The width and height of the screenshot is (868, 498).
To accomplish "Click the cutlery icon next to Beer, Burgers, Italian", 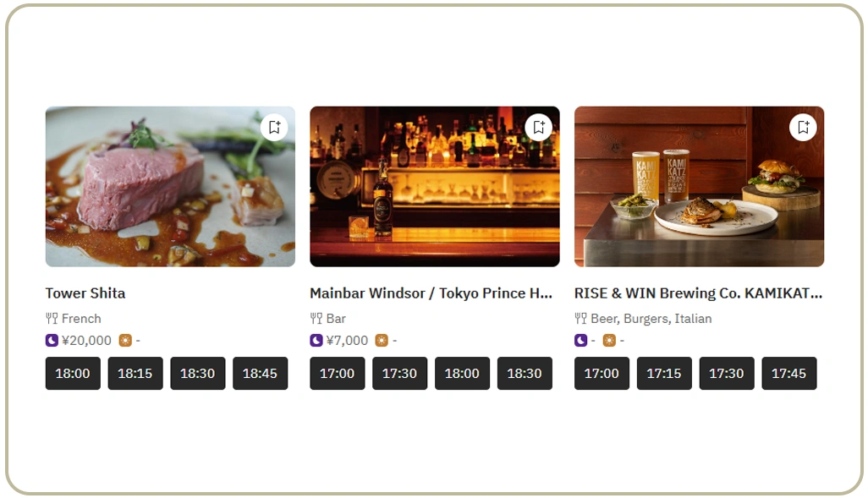I will pyautogui.click(x=580, y=319).
